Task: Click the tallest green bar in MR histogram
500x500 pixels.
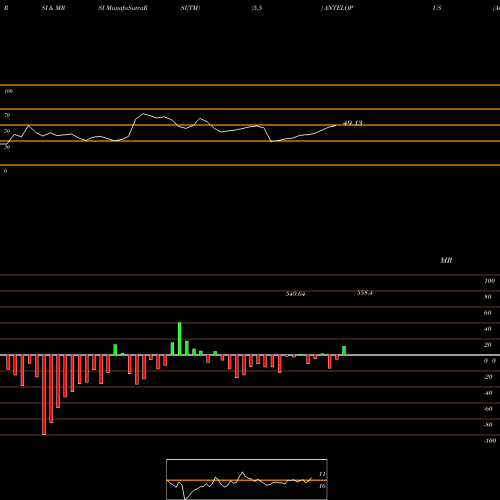Action: (x=180, y=339)
